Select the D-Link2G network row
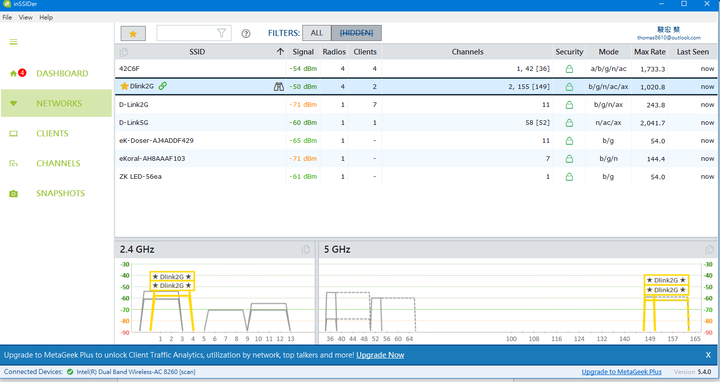Viewport: 720px width, 382px height. 416,105
